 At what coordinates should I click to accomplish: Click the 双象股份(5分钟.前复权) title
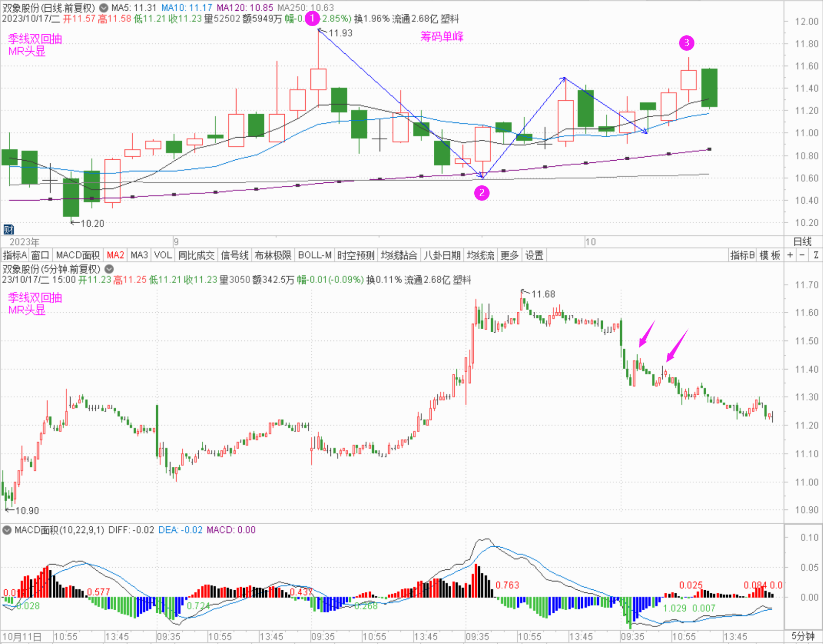51,269
